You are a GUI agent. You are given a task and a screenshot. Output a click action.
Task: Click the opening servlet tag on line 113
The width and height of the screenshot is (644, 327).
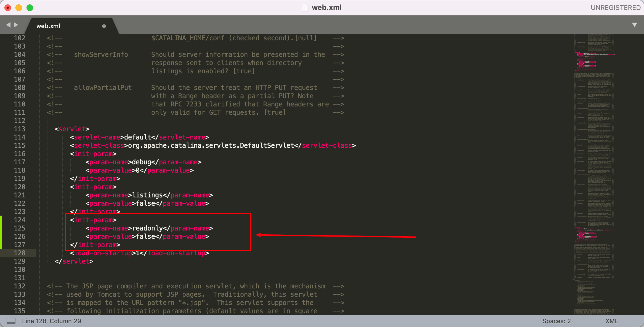coord(72,129)
